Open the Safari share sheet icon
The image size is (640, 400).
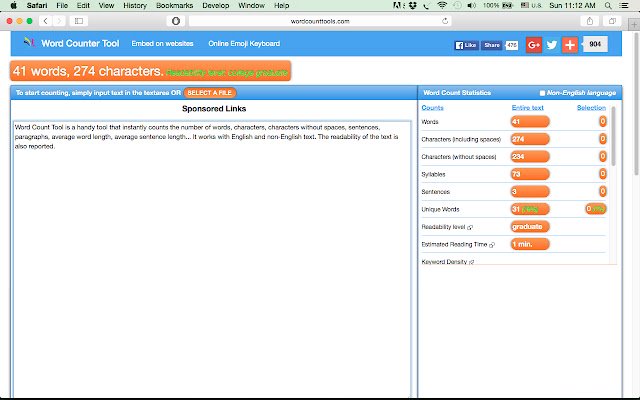point(590,21)
